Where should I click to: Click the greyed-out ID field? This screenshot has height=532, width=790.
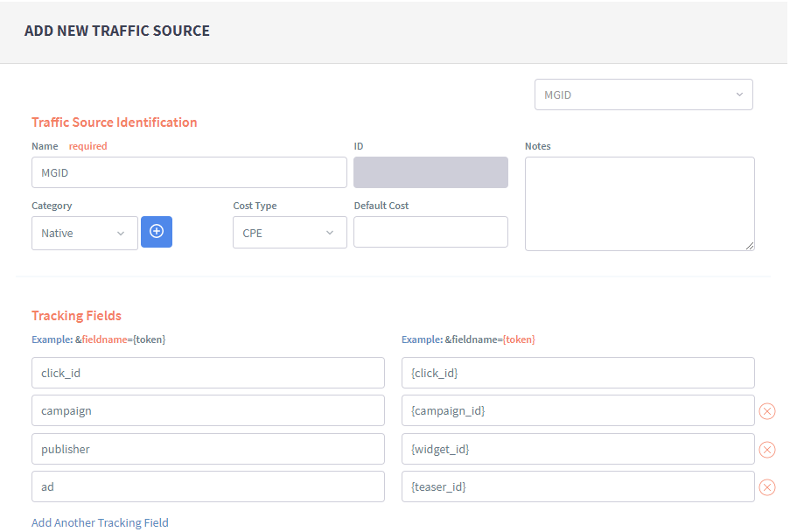[430, 172]
